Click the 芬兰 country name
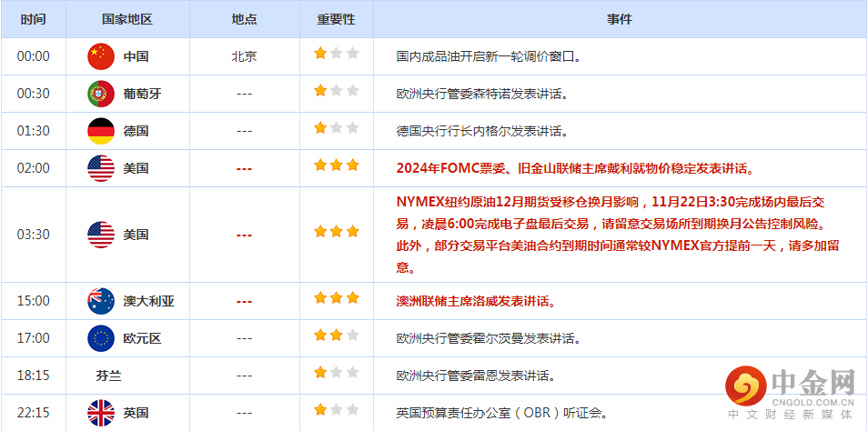Image resolution: width=868 pixels, height=431 pixels. tap(108, 376)
